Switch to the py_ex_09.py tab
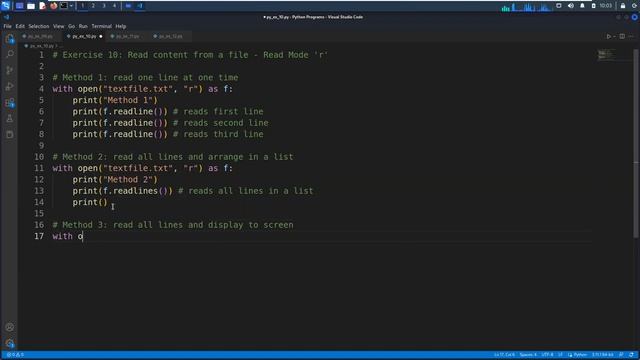This screenshot has width=640, height=360. pos(40,36)
